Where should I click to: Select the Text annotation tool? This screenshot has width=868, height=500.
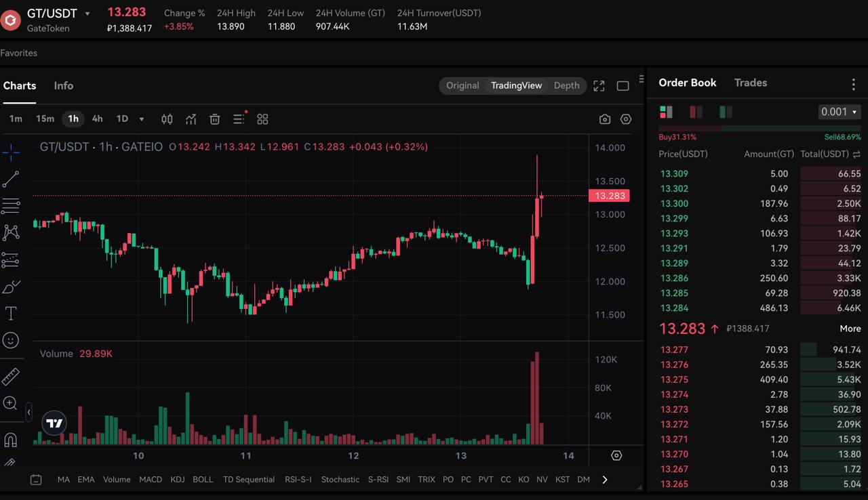pos(11,313)
